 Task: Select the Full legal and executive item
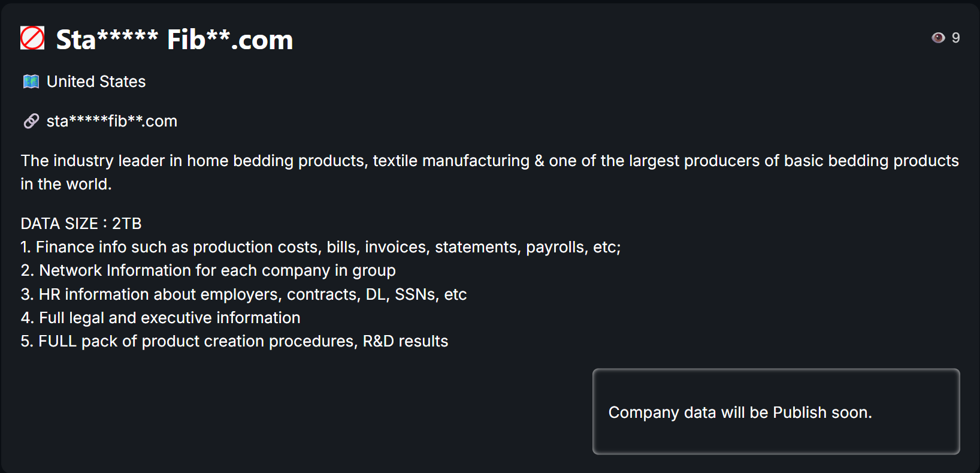[161, 318]
